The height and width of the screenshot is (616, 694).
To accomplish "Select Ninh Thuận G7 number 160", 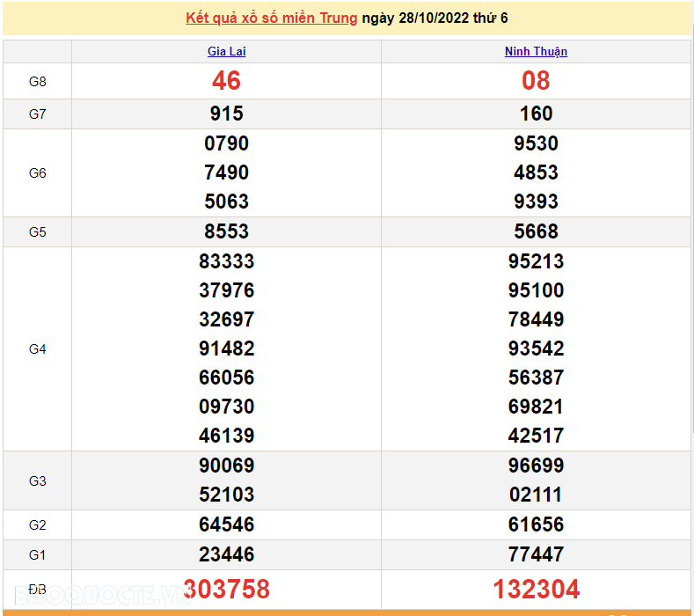I will tap(536, 114).
